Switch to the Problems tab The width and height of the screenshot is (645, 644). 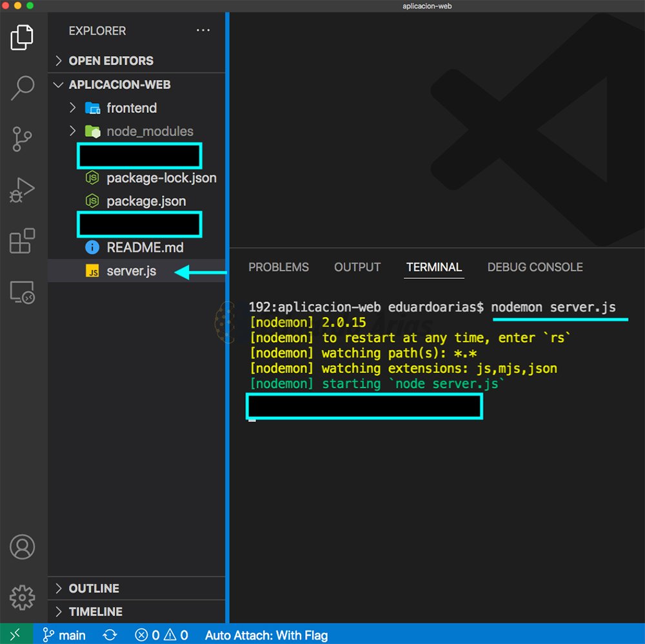coord(279,267)
